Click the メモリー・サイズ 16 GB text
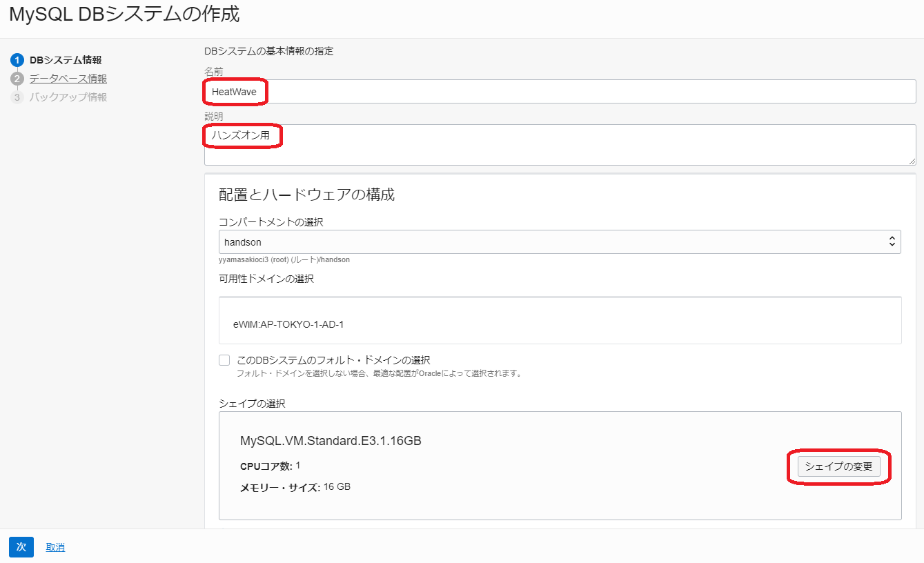The height and width of the screenshot is (563, 924). coord(293,486)
